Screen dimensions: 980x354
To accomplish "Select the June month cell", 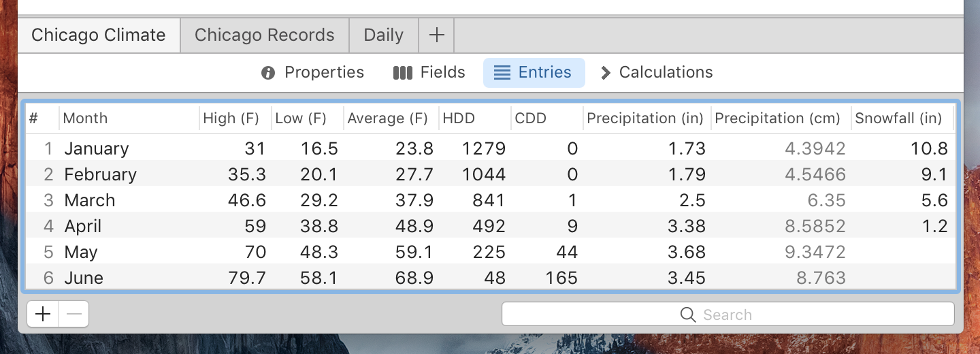I will click(x=84, y=278).
